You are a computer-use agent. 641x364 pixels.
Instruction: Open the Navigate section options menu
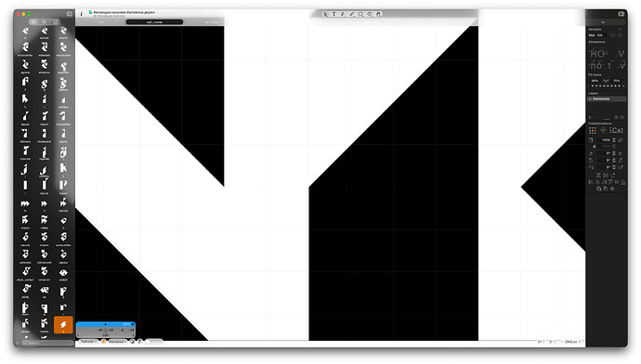click(621, 30)
